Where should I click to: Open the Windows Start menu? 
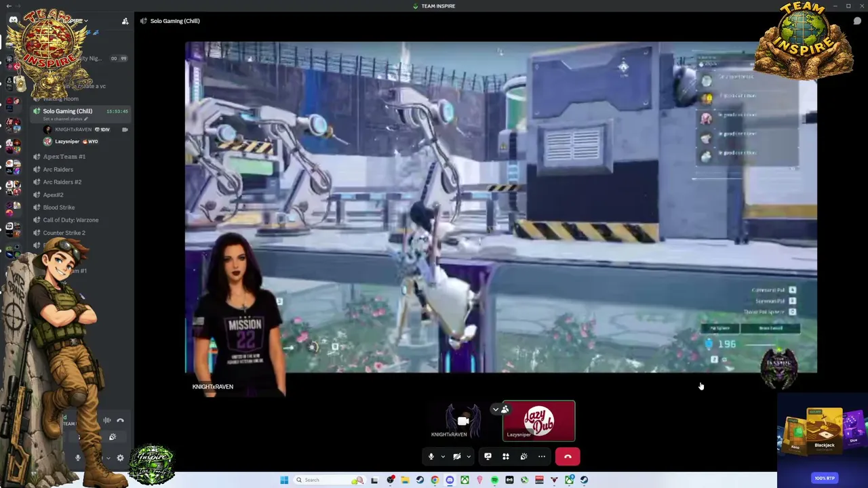(284, 480)
